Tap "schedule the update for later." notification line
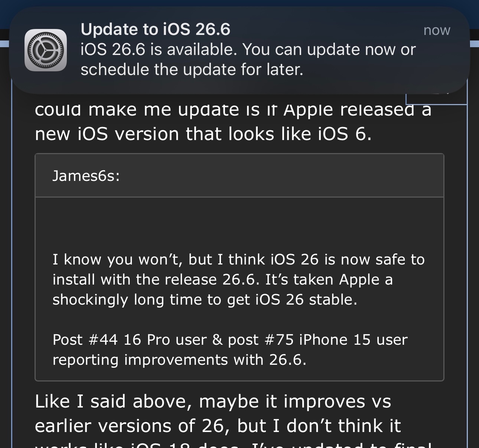 tap(192, 69)
